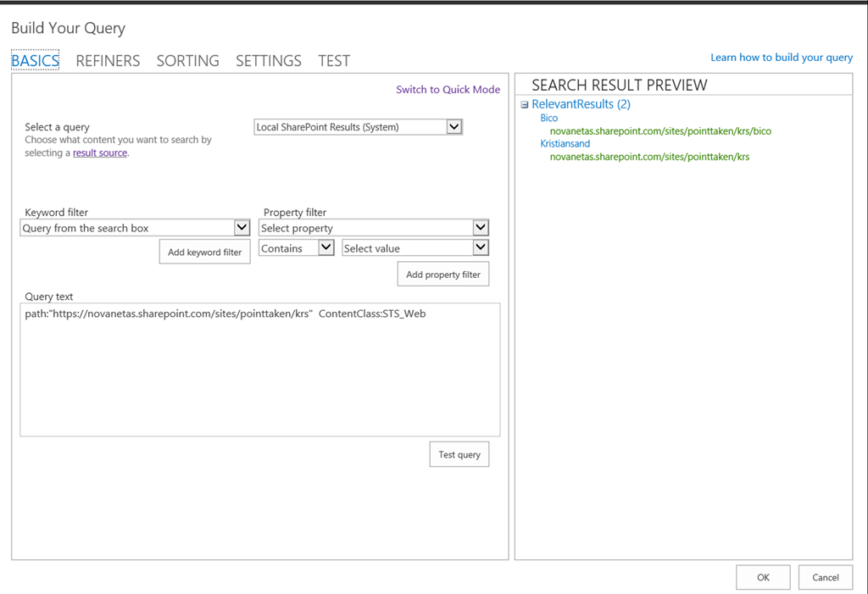The image size is (868, 594).
Task: Switch to the TEST tab
Action: tap(334, 61)
